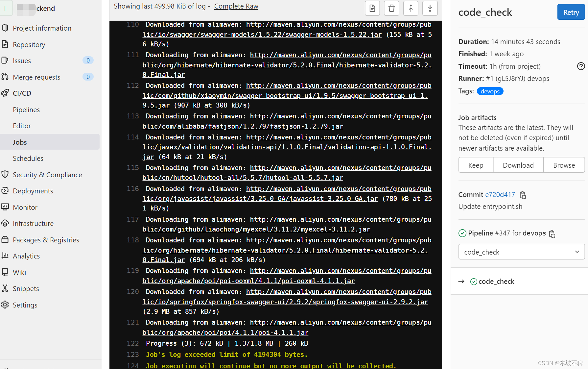The width and height of the screenshot is (588, 369).
Task: Open Snippets menu item
Action: [x=26, y=288]
